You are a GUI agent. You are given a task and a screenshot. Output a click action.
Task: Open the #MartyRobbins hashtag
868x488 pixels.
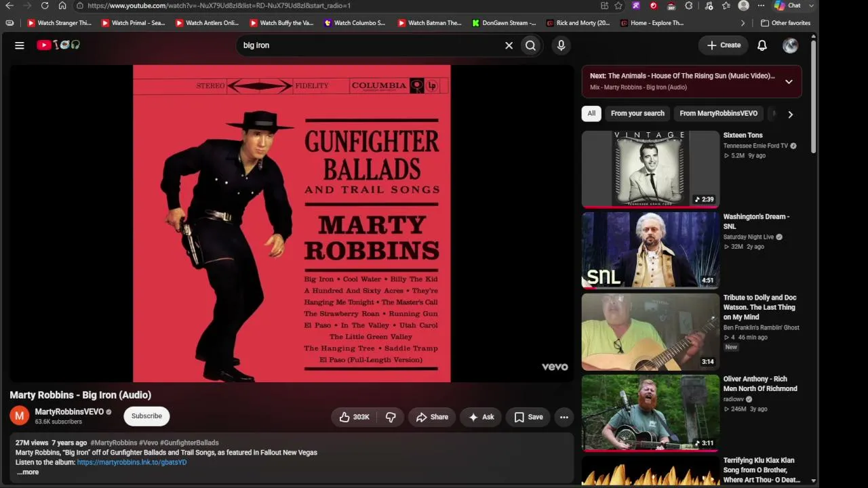tap(113, 443)
